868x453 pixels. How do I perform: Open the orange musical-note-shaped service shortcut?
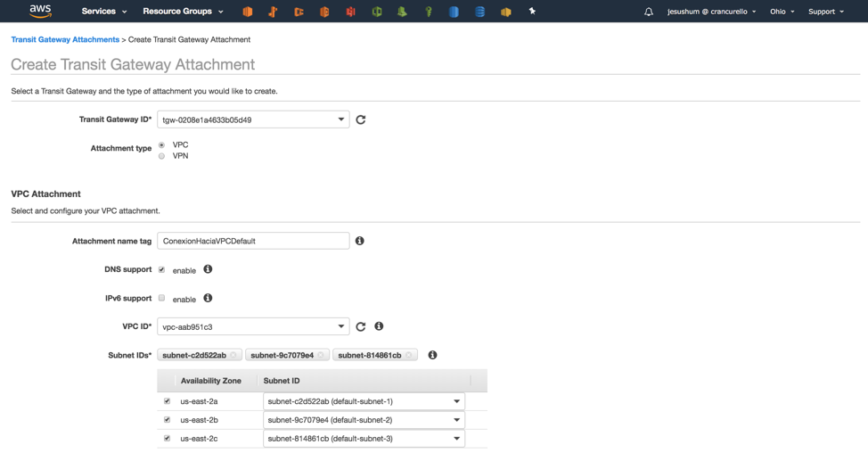pyautogui.click(x=273, y=11)
